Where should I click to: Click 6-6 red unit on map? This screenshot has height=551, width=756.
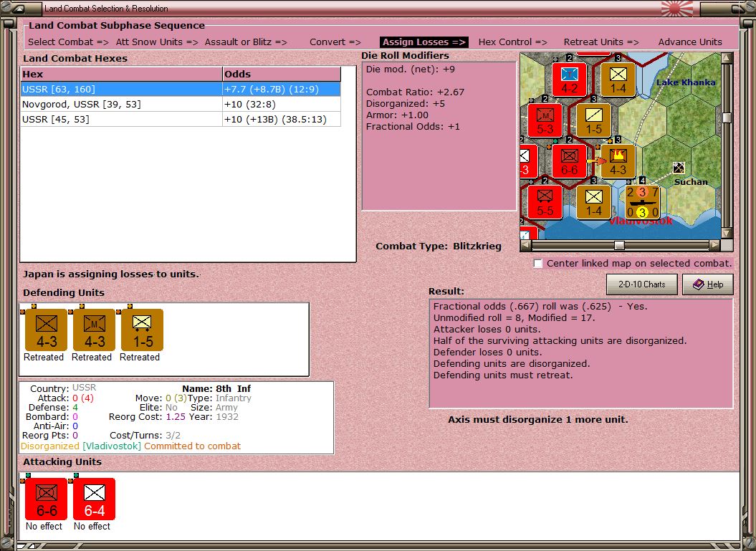pyautogui.click(x=570, y=161)
